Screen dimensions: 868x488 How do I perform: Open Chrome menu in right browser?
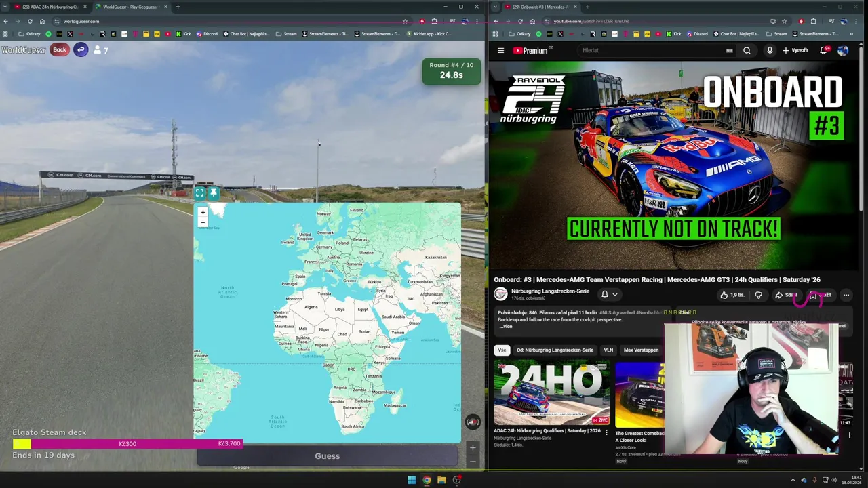856,21
